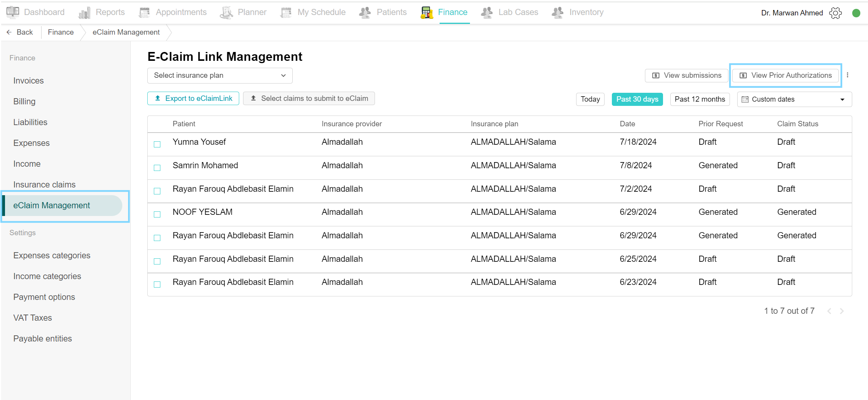Viewport: 868px width, 400px height.
Task: Click the Dashboard monitor icon
Action: pos(13,12)
